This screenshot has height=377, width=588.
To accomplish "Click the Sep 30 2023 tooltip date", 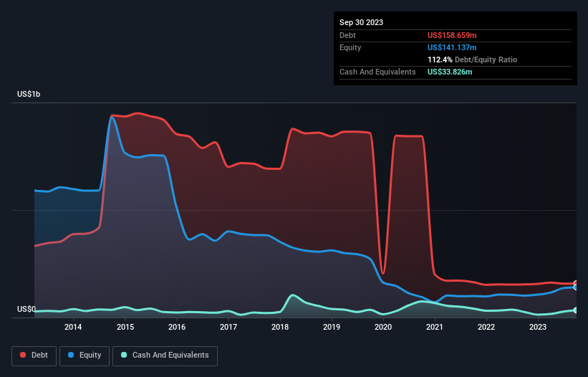I will coord(361,22).
